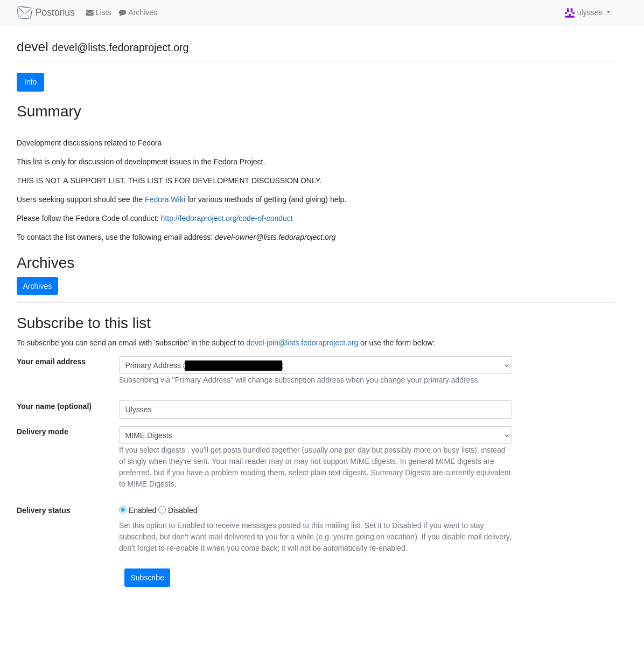Click the Enabled radio label text
Image resolution: width=644 pixels, height=645 pixels.
click(x=142, y=510)
